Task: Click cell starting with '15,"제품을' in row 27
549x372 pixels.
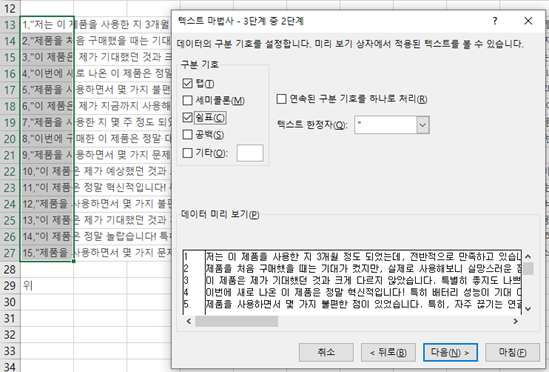Action: tap(47, 253)
